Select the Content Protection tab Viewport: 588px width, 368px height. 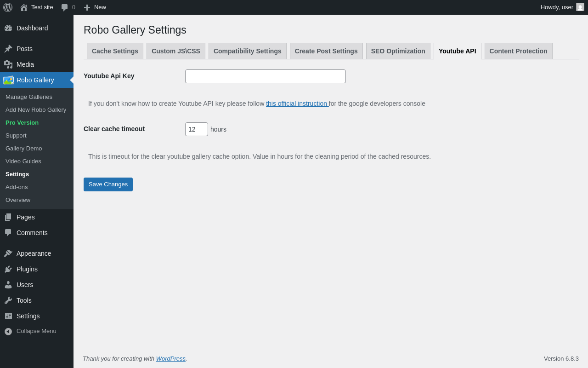pos(518,51)
